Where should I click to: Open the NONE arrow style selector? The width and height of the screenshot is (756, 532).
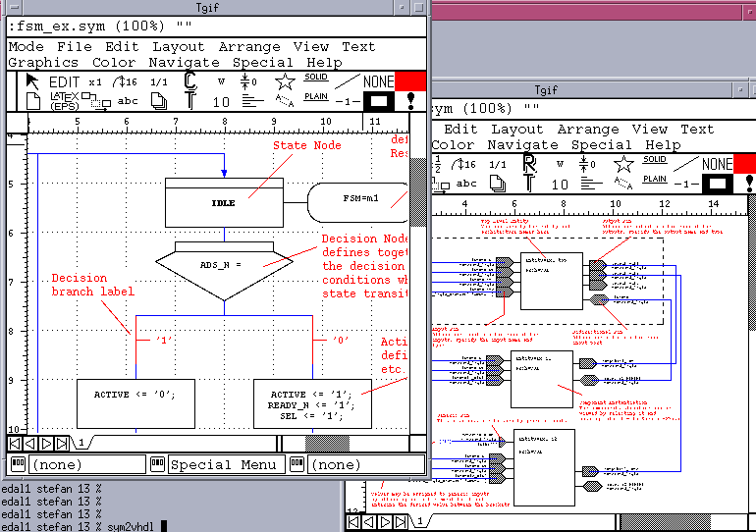[x=378, y=81]
